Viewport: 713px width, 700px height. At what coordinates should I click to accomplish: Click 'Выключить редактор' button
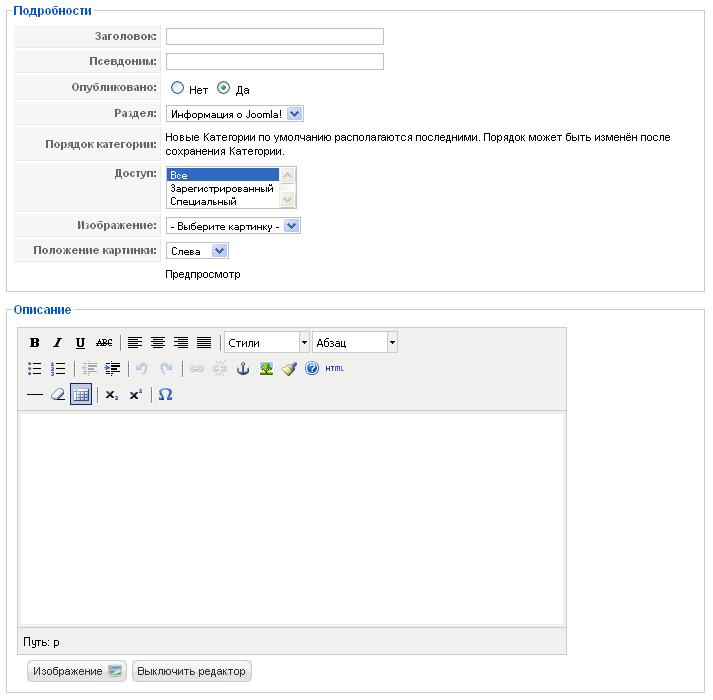point(191,671)
